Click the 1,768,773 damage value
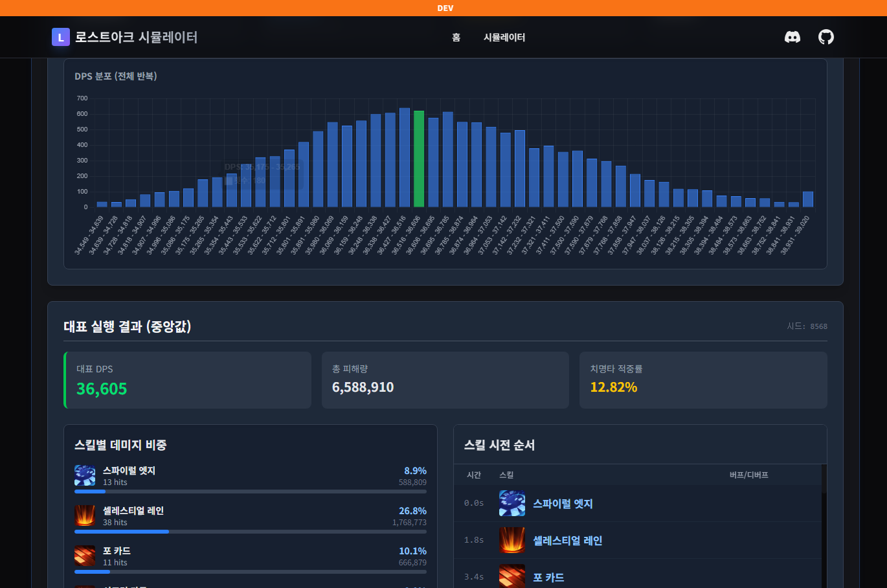887x588 pixels. click(x=409, y=523)
